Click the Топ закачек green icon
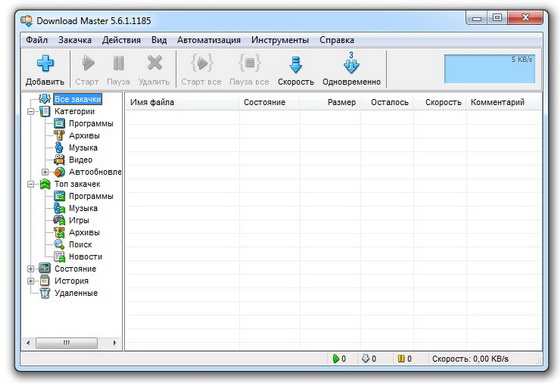This screenshot has height=383, width=560. (45, 184)
